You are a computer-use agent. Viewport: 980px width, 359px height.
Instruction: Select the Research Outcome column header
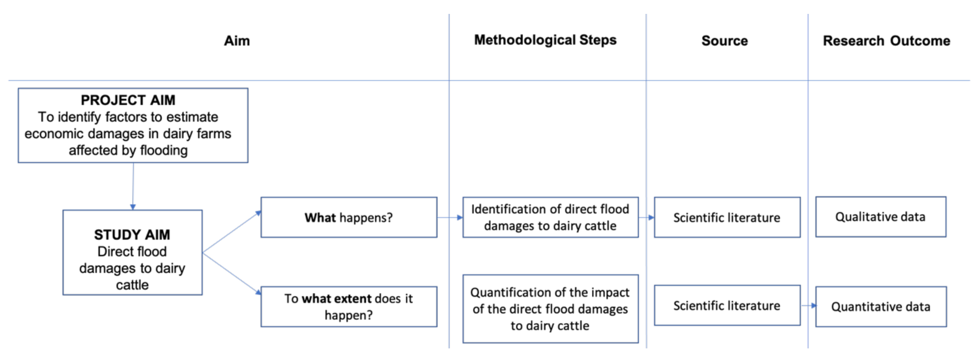886,41
